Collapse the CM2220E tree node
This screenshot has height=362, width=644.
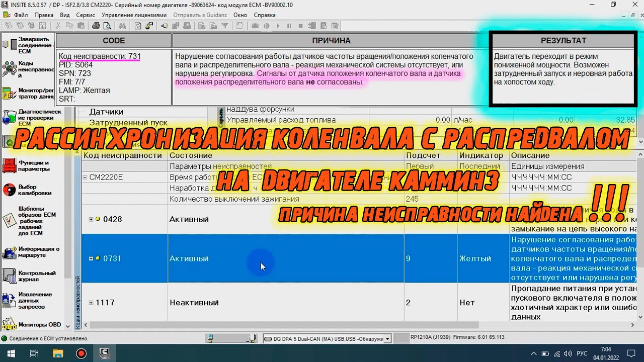click(85, 177)
